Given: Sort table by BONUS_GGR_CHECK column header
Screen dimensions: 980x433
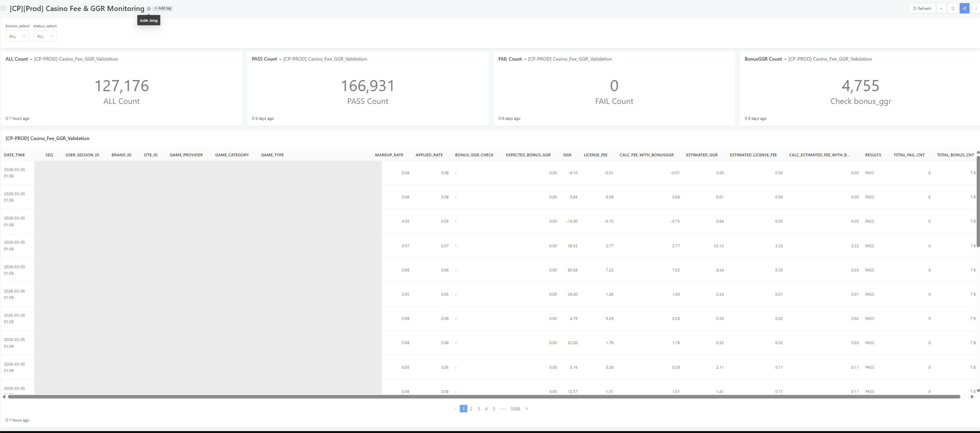Looking at the screenshot, I should click(x=474, y=155).
